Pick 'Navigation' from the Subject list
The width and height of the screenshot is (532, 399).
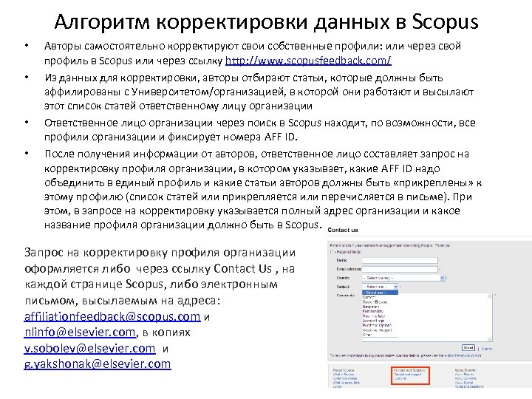pos(371,307)
